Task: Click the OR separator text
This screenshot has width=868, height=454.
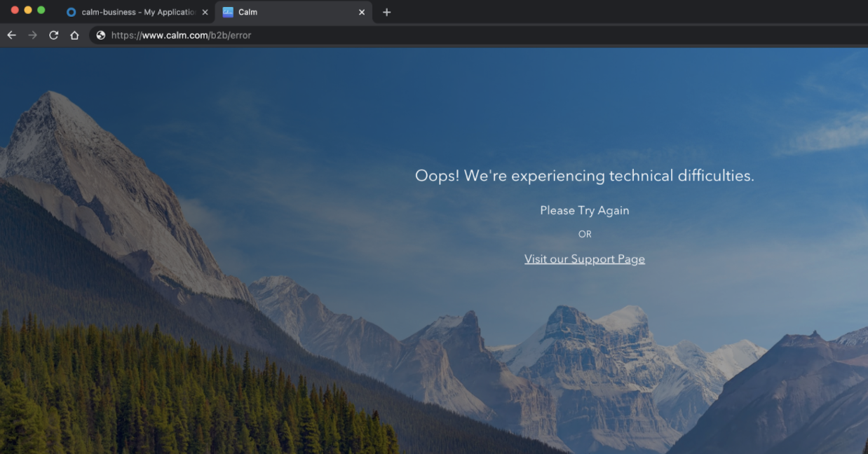Action: click(585, 235)
